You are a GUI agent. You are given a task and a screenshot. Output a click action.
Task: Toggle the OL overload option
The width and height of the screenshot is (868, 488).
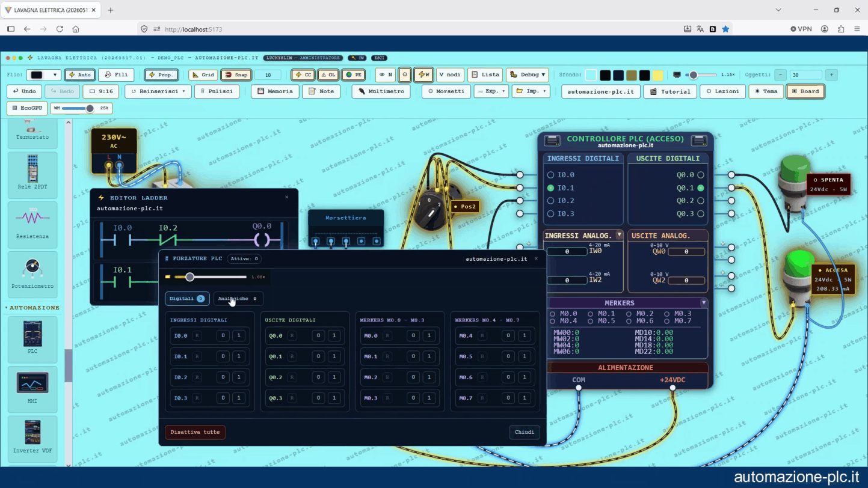[328, 75]
